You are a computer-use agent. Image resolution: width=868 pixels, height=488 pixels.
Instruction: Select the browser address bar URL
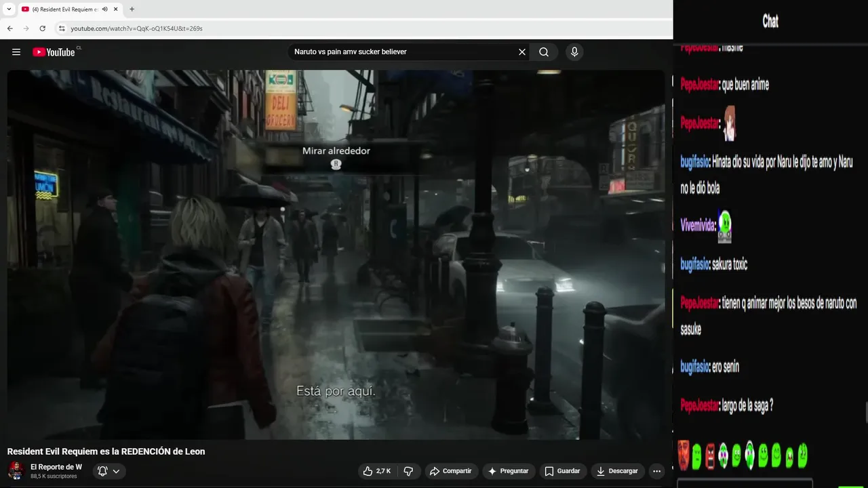click(137, 28)
